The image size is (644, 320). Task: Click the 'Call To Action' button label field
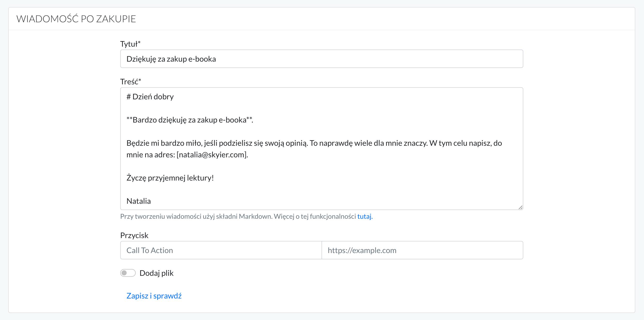coord(221,250)
